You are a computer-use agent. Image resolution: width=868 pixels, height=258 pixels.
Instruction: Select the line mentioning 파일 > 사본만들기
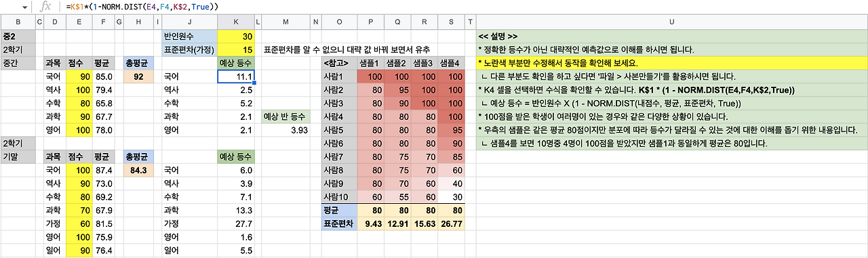(671, 77)
